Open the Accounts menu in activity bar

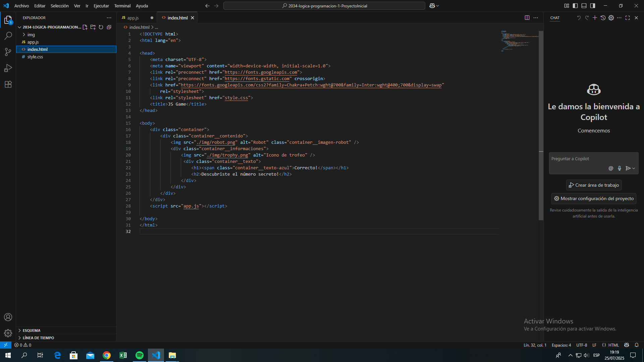[x=8, y=317]
